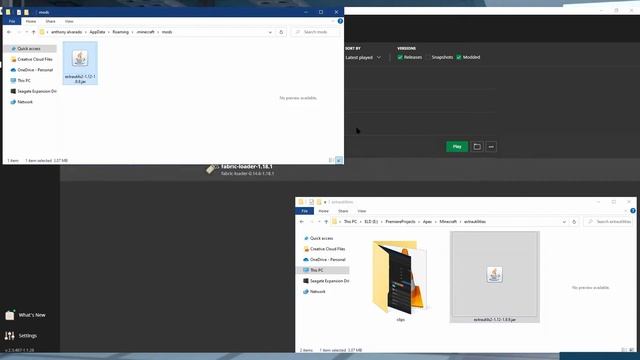Open the three-dots more options button beside Play

coord(491,147)
